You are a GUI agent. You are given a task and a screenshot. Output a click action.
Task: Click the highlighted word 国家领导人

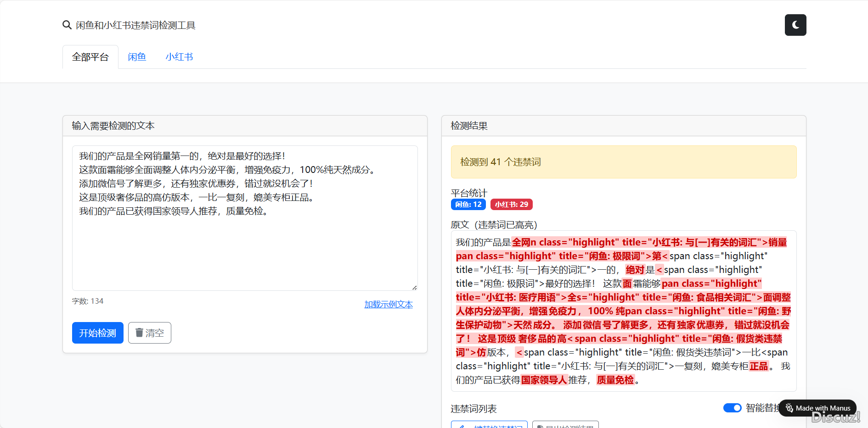point(544,380)
